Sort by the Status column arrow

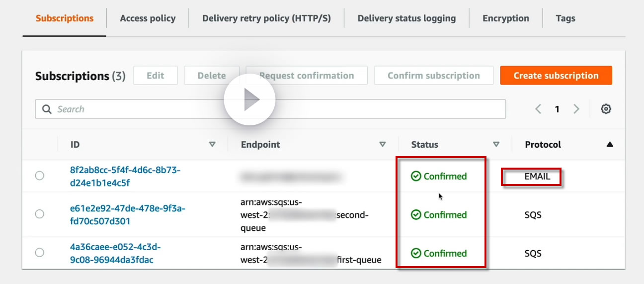tap(496, 145)
